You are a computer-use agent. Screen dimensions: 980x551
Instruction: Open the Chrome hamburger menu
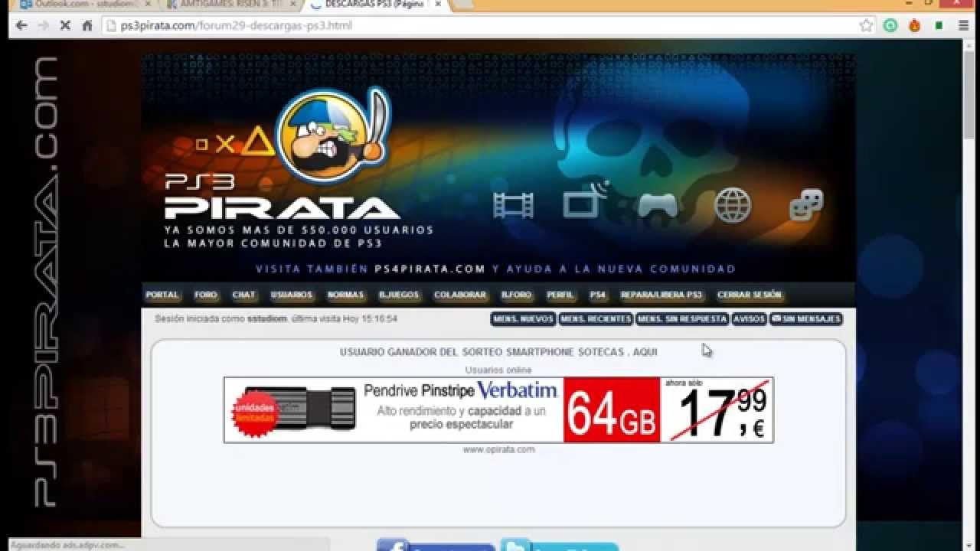point(963,25)
